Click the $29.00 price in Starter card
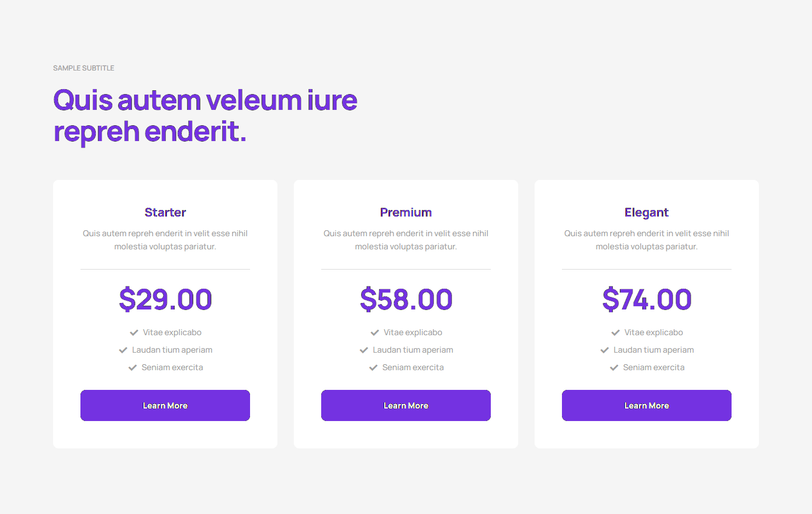Viewport: 812px width, 514px height. coord(165,299)
